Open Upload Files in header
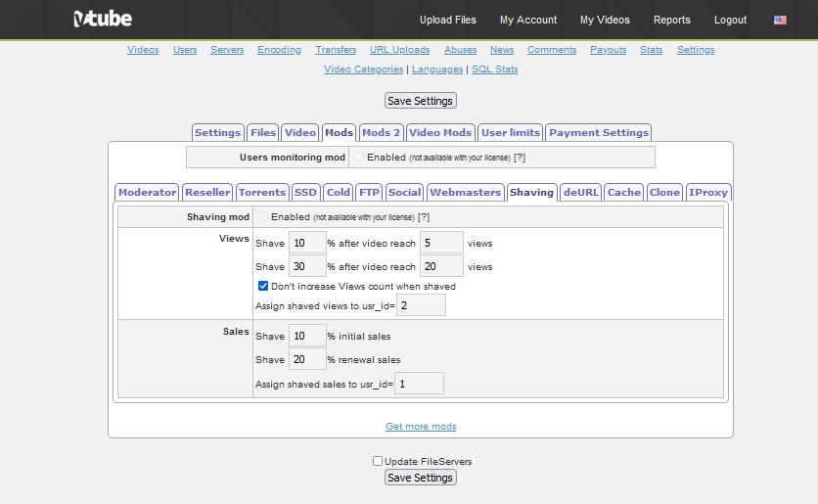Viewport: 818px width, 504px height. coord(448,20)
